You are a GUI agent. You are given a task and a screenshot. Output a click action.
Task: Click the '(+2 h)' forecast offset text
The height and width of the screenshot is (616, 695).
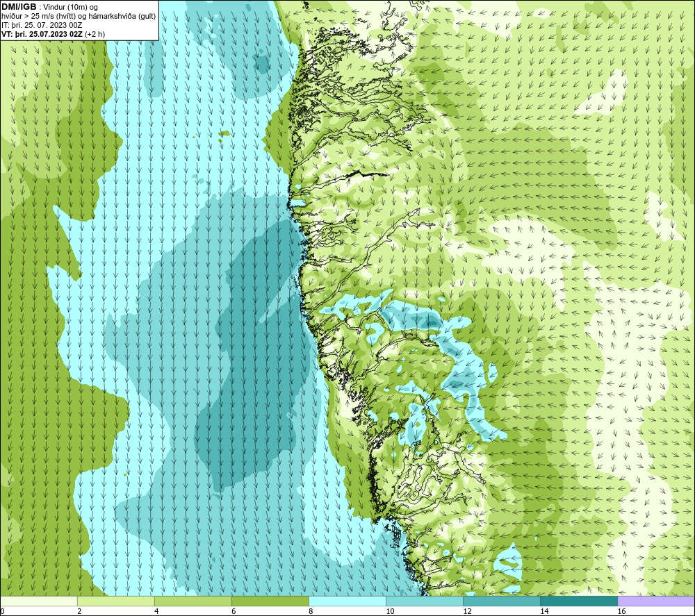(x=95, y=33)
